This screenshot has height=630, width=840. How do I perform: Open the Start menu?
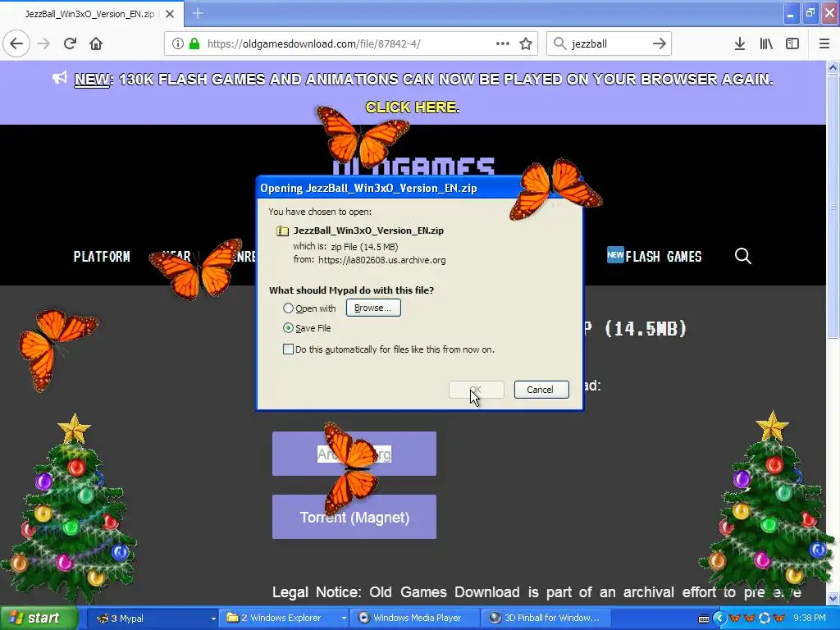click(39, 619)
